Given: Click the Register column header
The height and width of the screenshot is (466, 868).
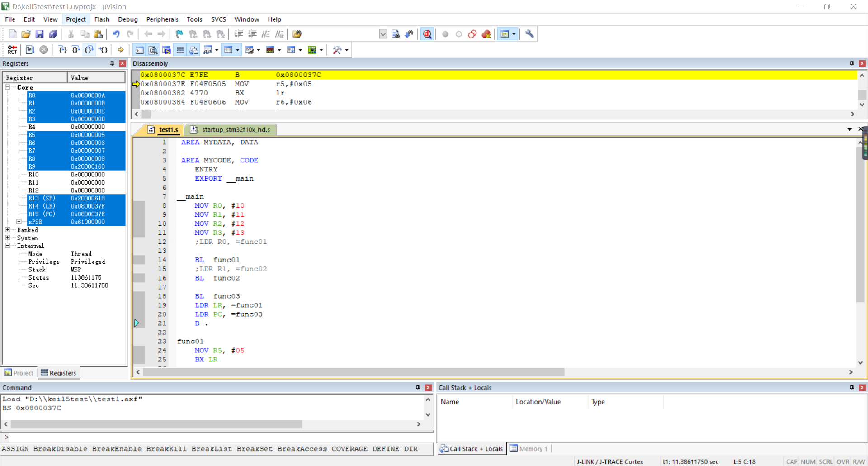Looking at the screenshot, I should 35,77.
